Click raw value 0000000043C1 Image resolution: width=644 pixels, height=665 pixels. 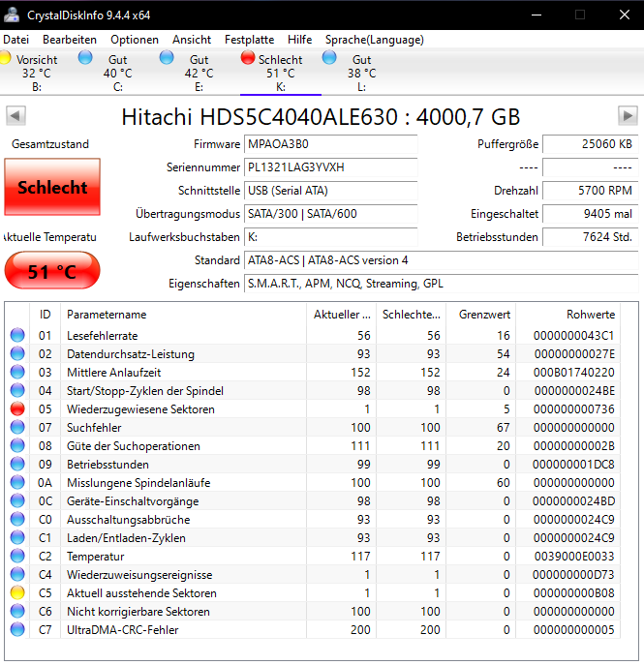[573, 336]
